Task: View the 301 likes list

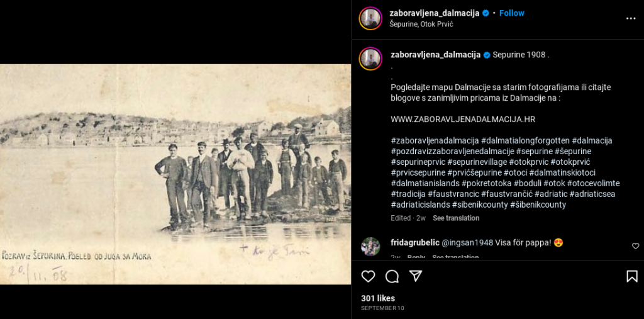Action: (378, 298)
